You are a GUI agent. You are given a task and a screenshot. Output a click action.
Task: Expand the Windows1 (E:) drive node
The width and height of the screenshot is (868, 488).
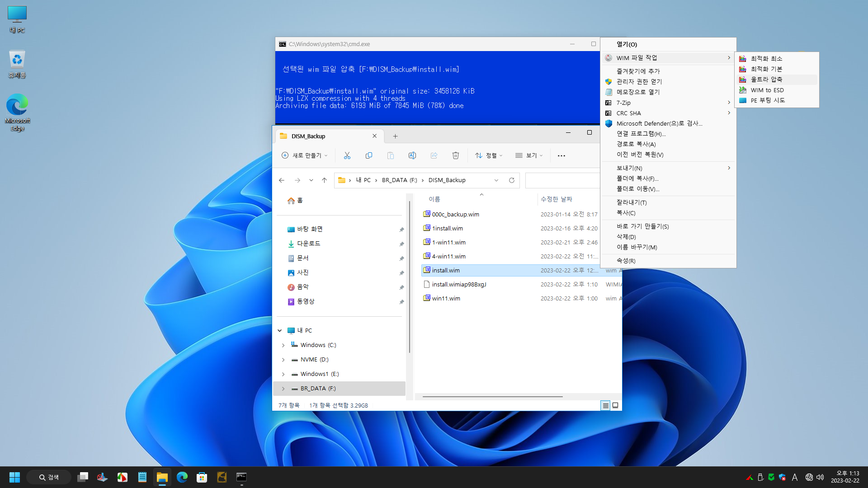point(283,374)
